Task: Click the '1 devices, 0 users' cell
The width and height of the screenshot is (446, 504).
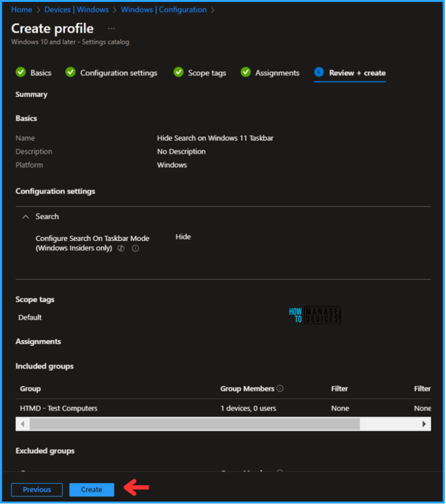Action: pos(248,408)
